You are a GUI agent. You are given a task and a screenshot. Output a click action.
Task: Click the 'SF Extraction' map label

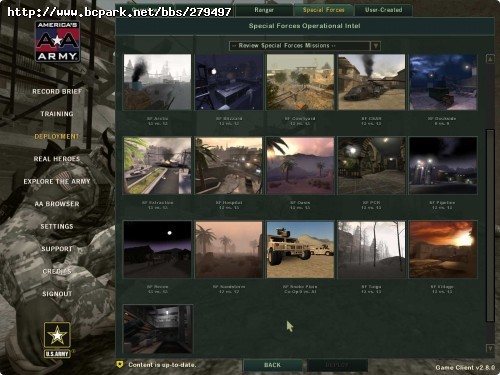click(157, 203)
